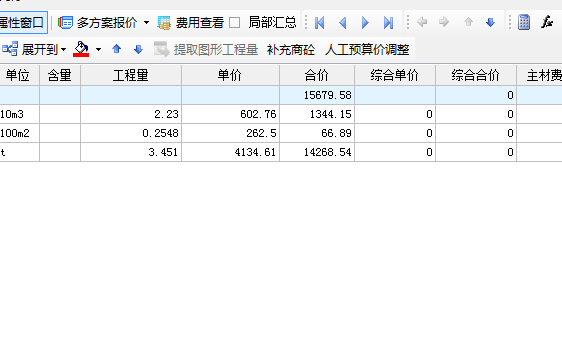Click the 多方案报价 icon

(65, 23)
